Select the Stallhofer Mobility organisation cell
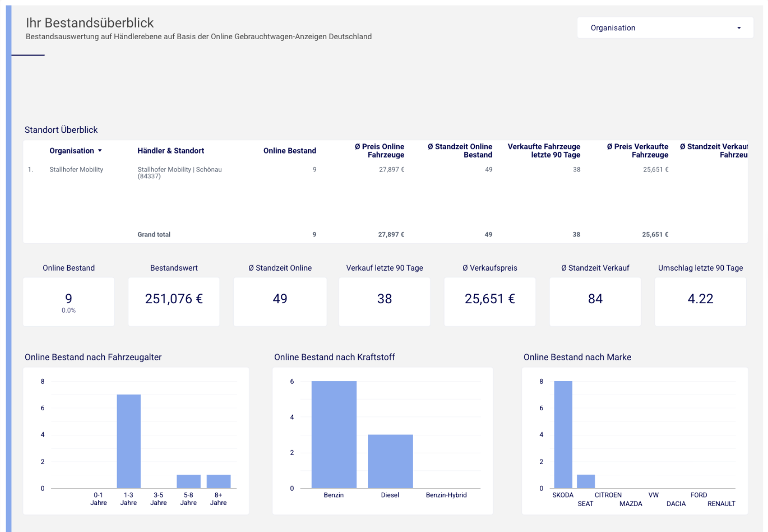This screenshot has width=768, height=532. (x=76, y=170)
